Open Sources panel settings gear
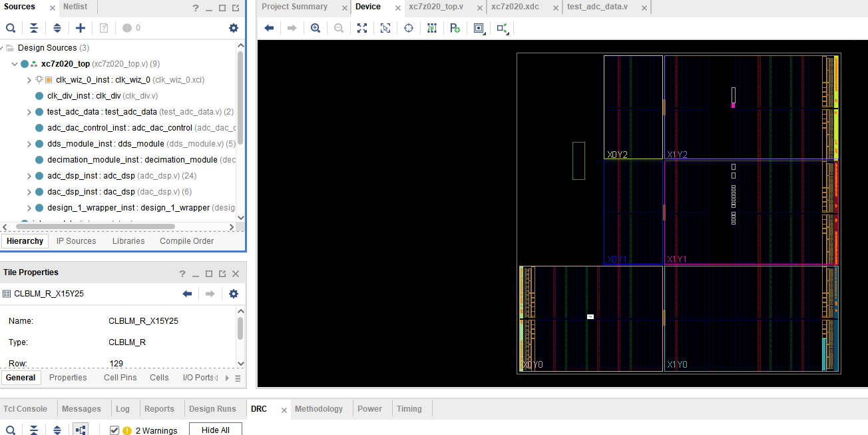 (234, 28)
